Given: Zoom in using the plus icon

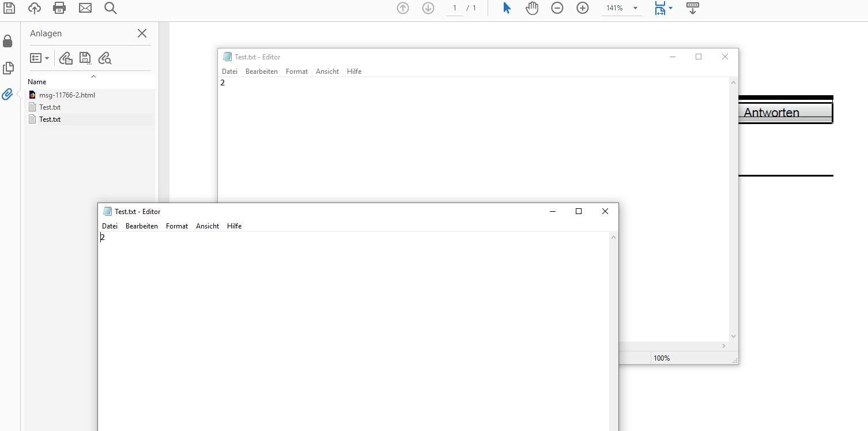Looking at the screenshot, I should click(583, 8).
